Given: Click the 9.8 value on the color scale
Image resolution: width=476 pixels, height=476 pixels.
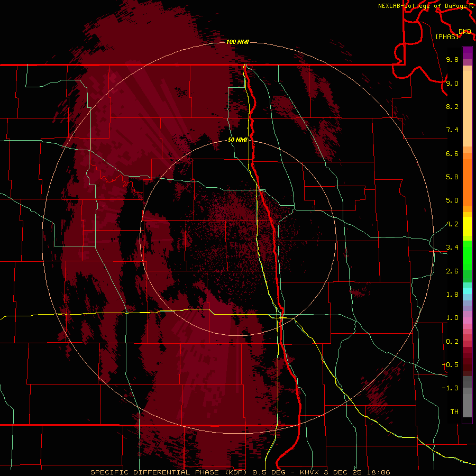Looking at the screenshot, I should point(452,59).
